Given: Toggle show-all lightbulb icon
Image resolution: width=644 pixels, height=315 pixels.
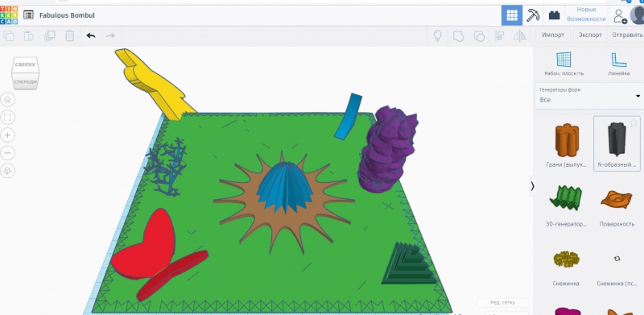Looking at the screenshot, I should [437, 35].
